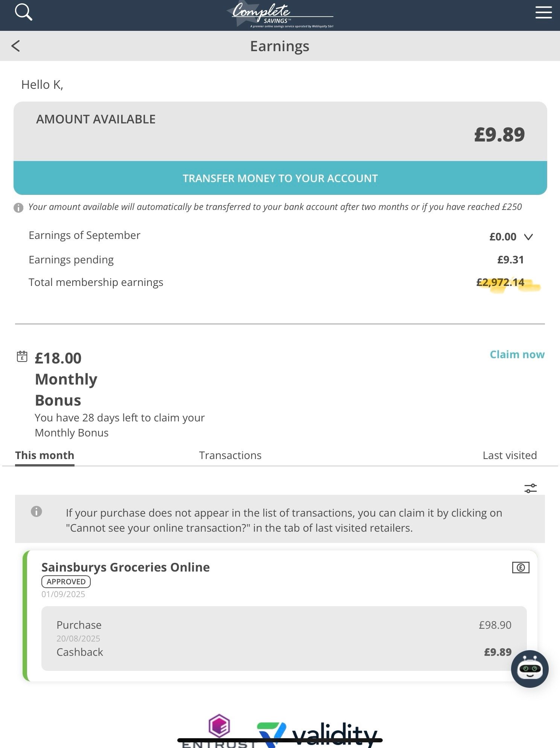Click the Complete Savings logo
Screen dimensions: 560x748
pyautogui.click(x=280, y=15)
